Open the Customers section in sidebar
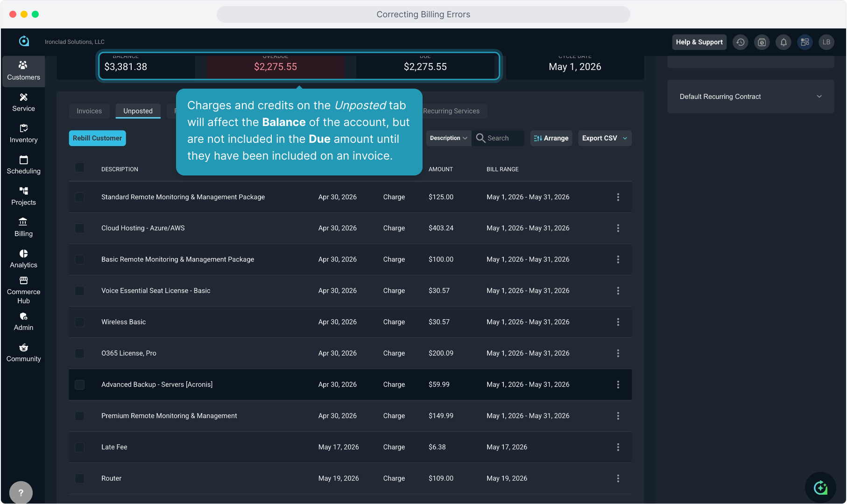This screenshot has height=504, width=847. [23, 71]
